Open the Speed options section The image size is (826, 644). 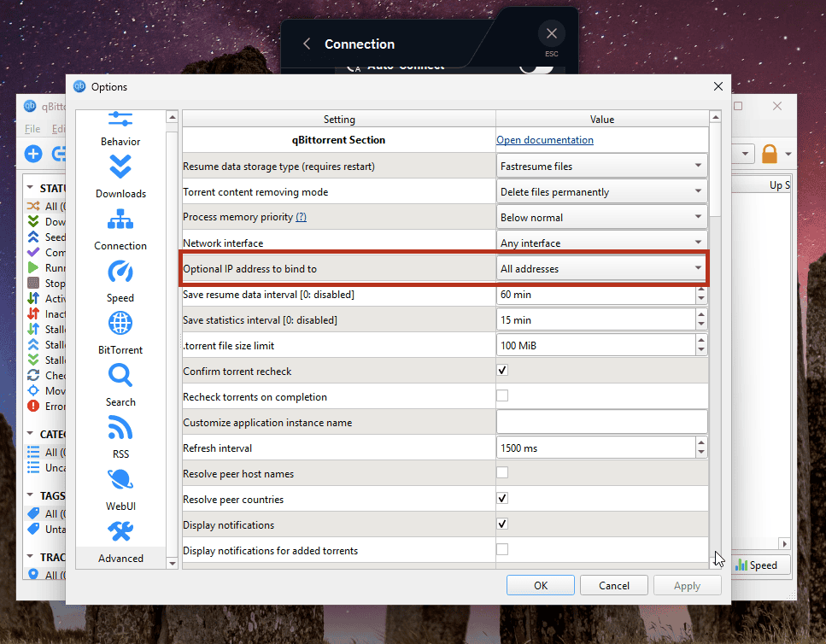[x=120, y=281]
